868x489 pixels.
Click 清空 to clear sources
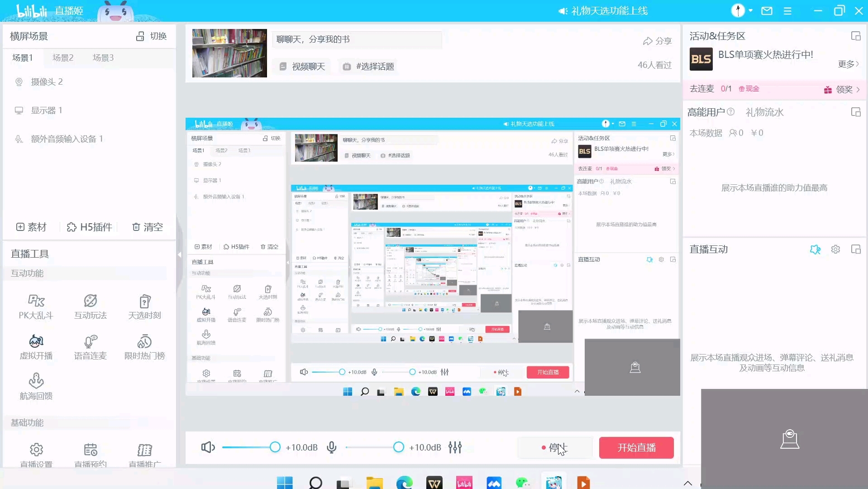click(148, 227)
